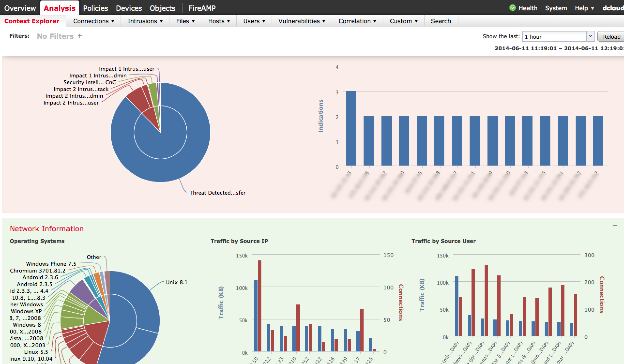Click the plus icon to add filter
The height and width of the screenshot is (364, 624).
80,36
